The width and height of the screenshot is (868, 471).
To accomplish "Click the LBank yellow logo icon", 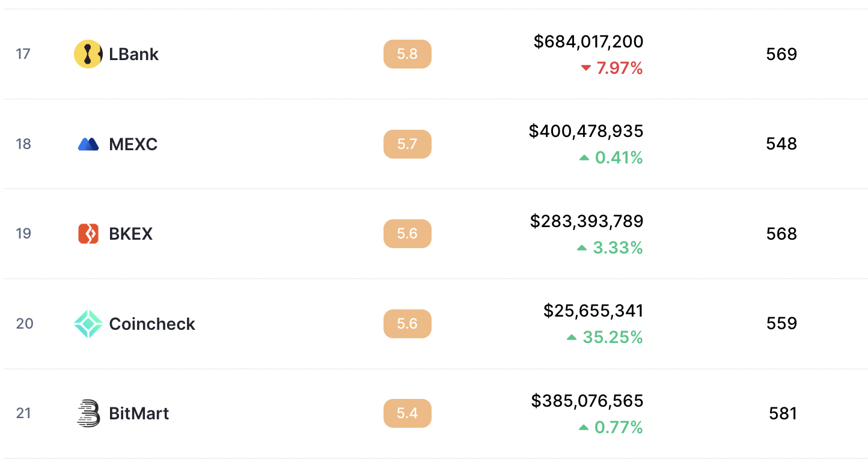I will (x=88, y=54).
